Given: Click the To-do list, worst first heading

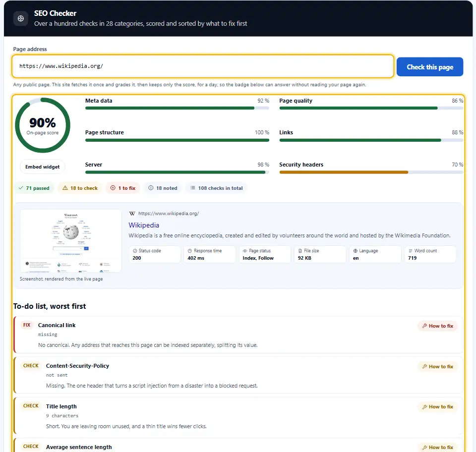Looking at the screenshot, I should point(50,306).
